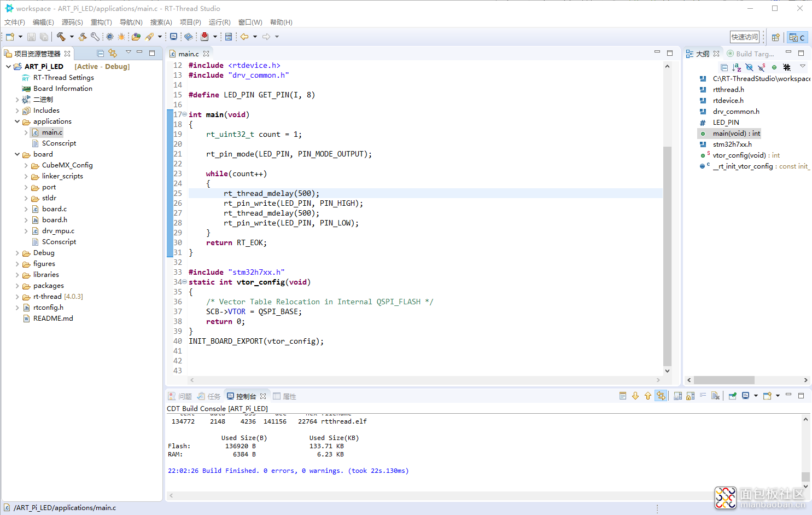Open perspective icon next to quick access
The width and height of the screenshot is (812, 515).
tap(775, 37)
